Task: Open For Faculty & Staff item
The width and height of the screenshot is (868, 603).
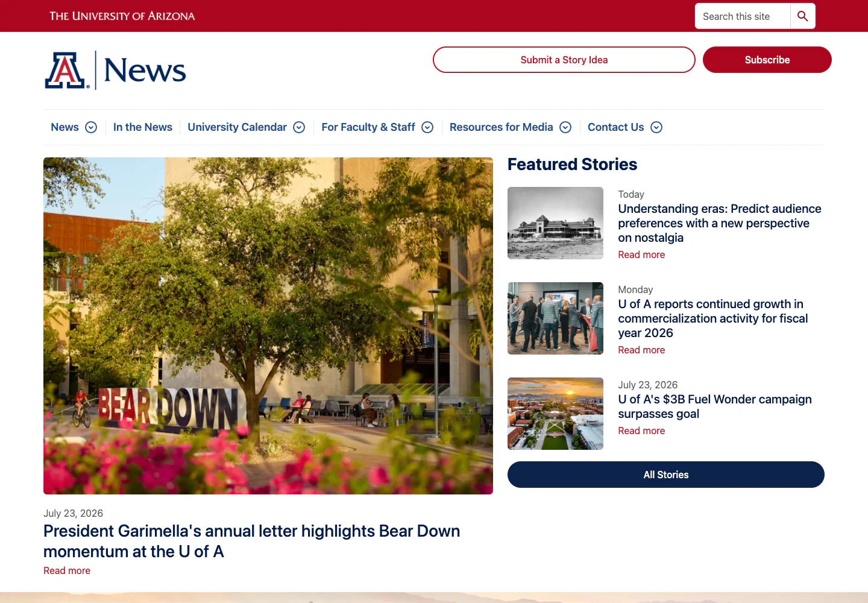Action: click(x=368, y=127)
